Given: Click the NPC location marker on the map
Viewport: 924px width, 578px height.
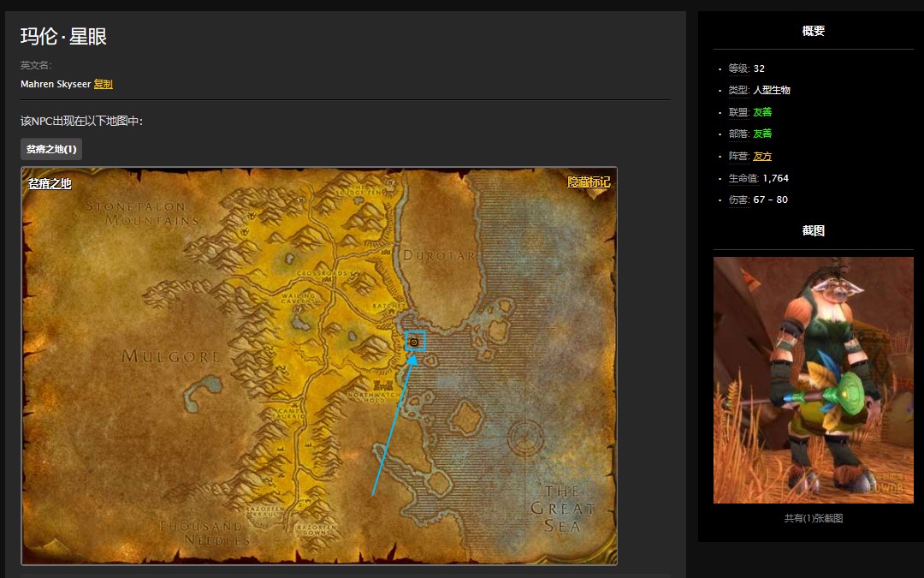Looking at the screenshot, I should pyautogui.click(x=415, y=342).
